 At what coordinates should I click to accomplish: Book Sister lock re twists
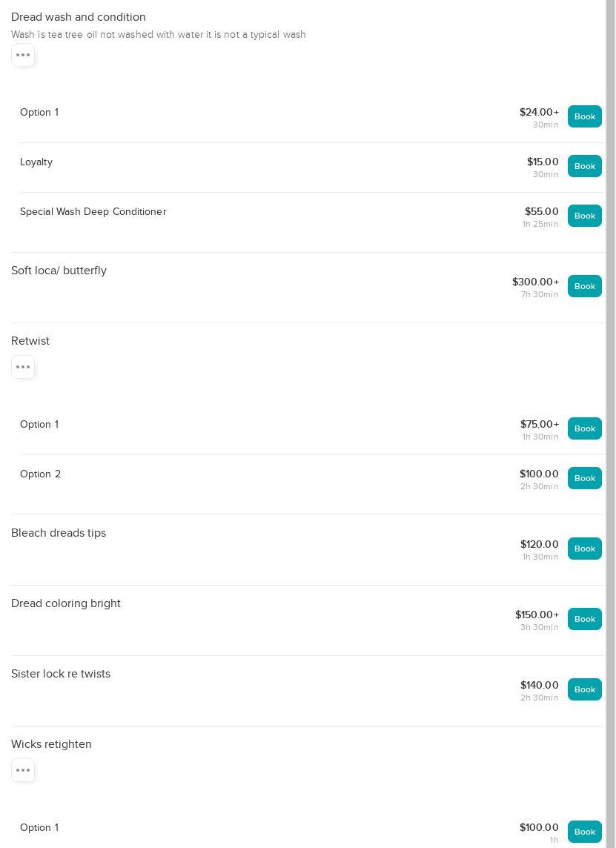click(x=584, y=689)
